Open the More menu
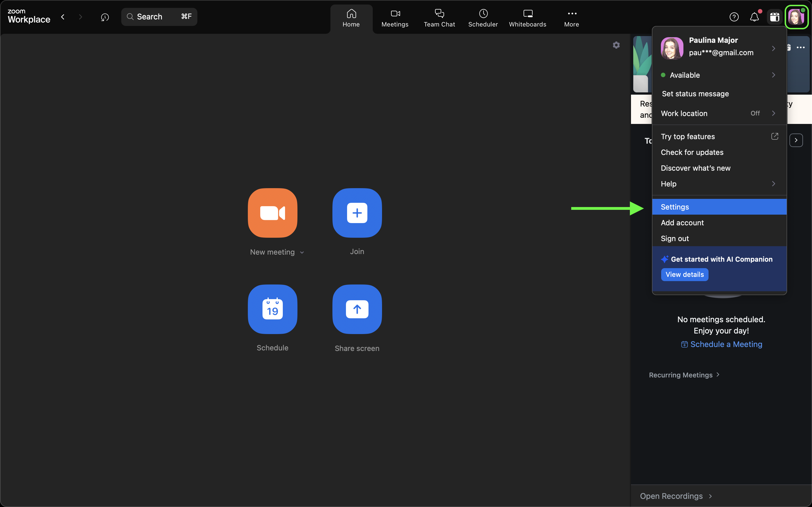 [x=571, y=17]
